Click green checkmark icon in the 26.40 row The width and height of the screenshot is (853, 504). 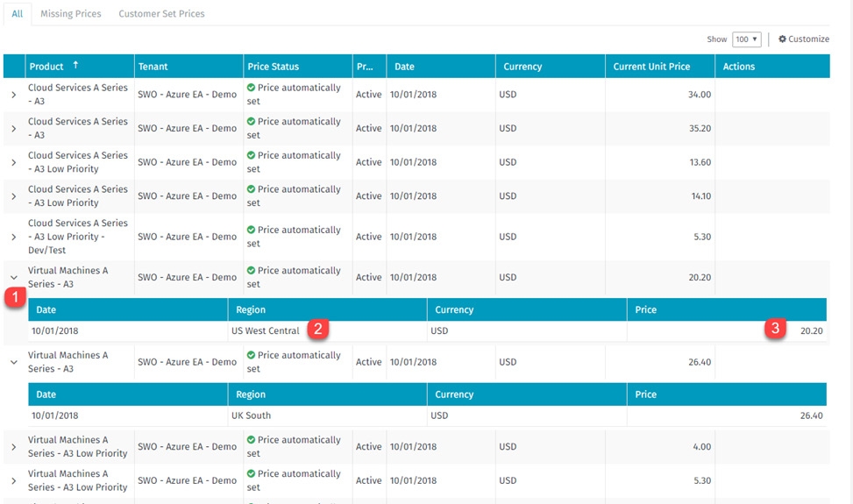(x=252, y=355)
